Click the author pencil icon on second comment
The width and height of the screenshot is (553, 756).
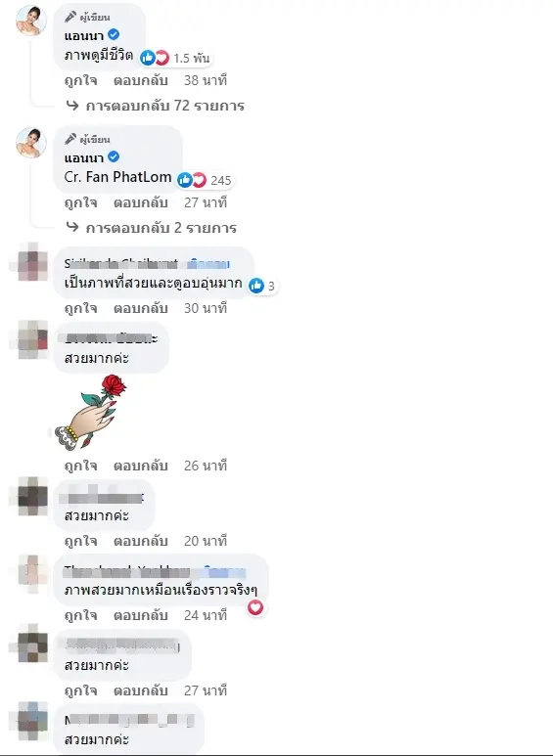70,139
